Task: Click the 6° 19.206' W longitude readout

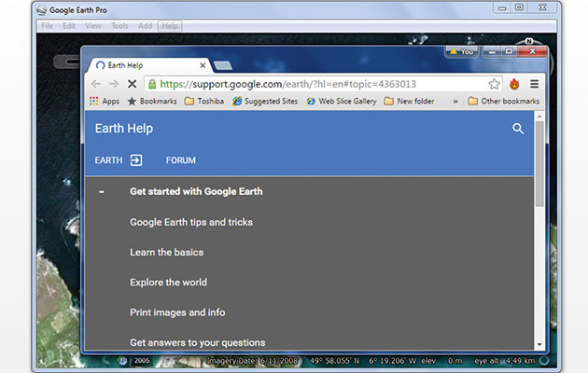Action: [393, 361]
